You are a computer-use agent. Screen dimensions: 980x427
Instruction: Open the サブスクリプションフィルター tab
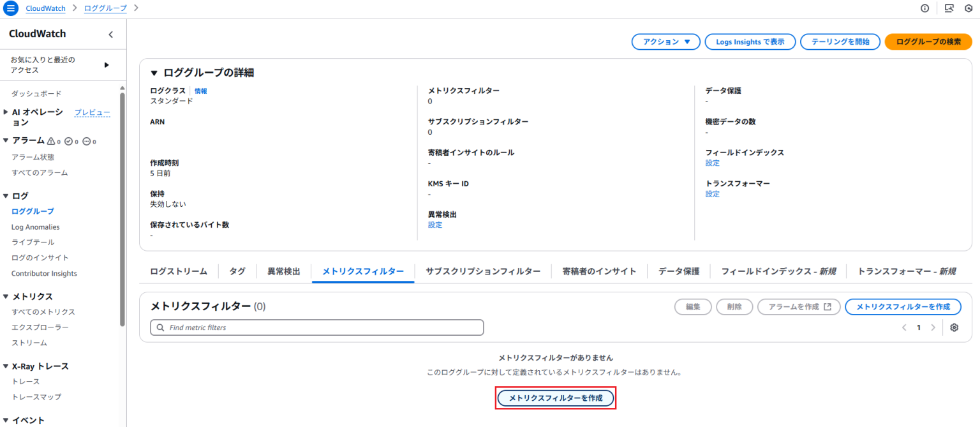[x=483, y=271]
